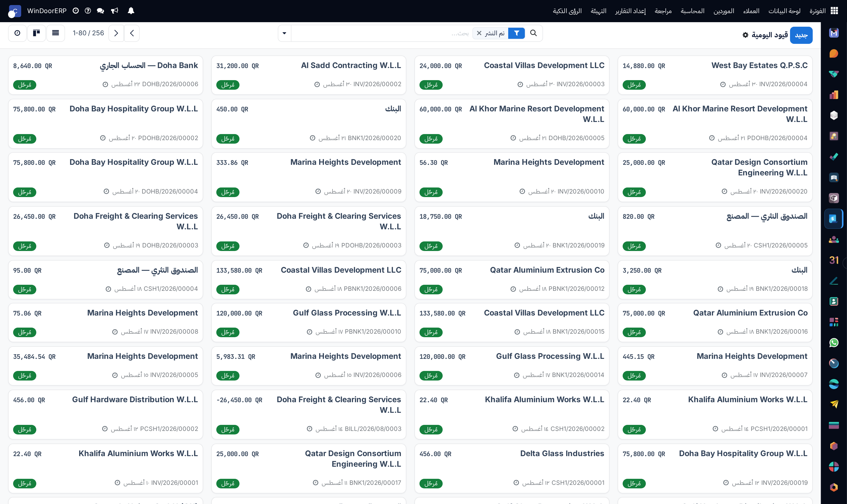Viewport: 847px width, 504px height.
Task: Click the posted badge on BNK1/2026/00019 card
Action: 431,246
